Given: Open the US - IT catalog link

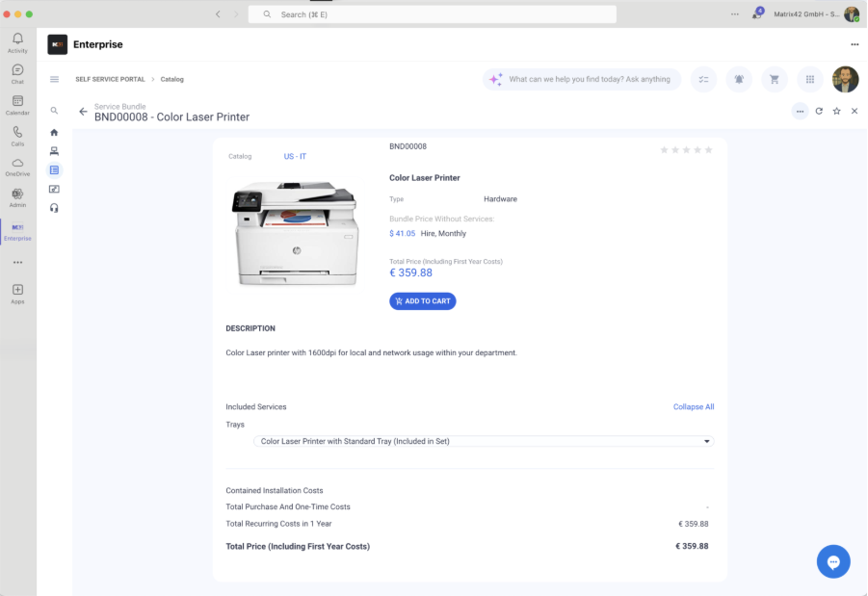Looking at the screenshot, I should tap(295, 156).
